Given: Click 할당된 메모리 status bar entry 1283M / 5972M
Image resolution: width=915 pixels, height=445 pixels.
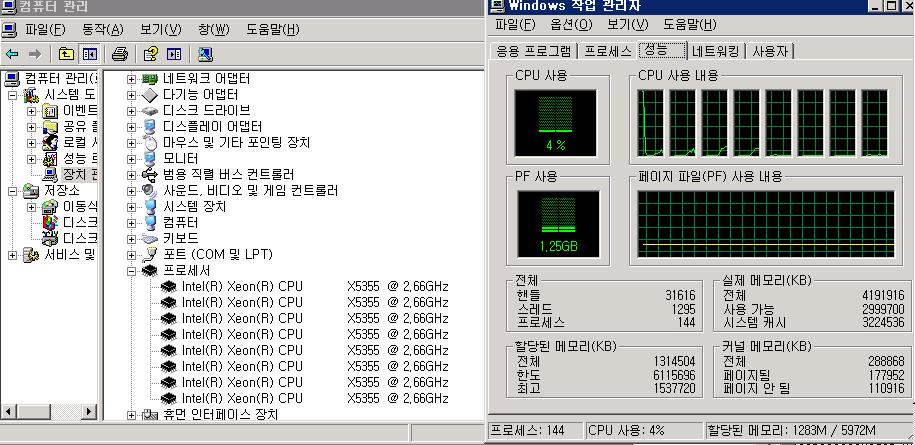Looking at the screenshot, I should 791,430.
